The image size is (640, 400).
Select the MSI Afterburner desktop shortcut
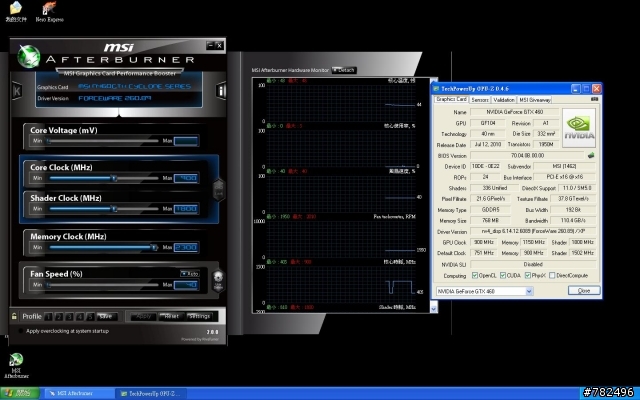(16, 366)
